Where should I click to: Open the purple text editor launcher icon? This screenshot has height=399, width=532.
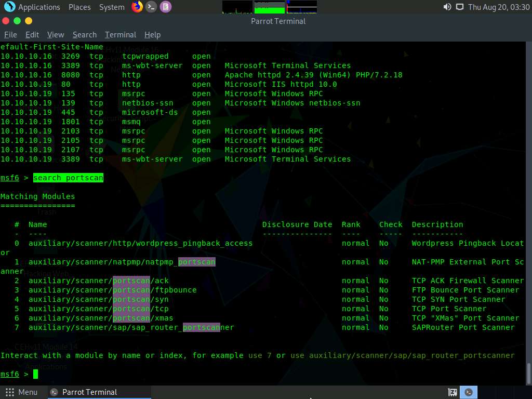166,7
